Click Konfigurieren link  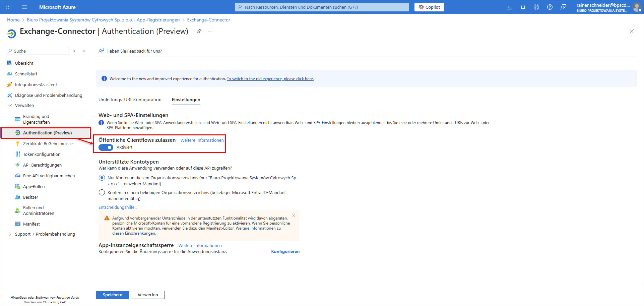pos(285,251)
